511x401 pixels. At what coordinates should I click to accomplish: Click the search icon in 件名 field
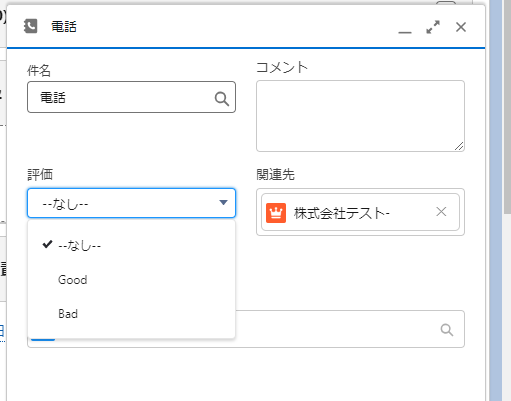(222, 99)
